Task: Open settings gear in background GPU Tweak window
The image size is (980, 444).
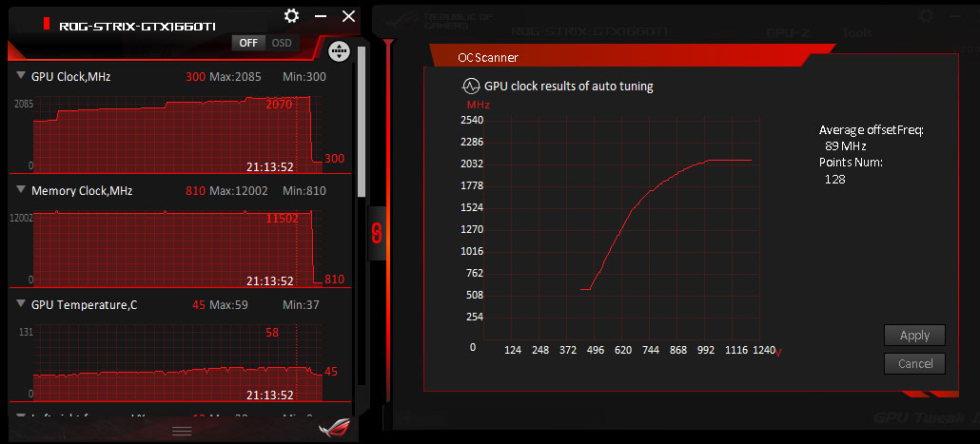Action: [x=927, y=15]
